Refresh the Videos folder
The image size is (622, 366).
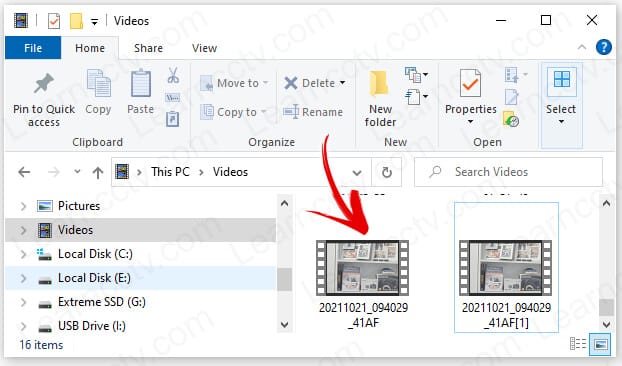[387, 172]
